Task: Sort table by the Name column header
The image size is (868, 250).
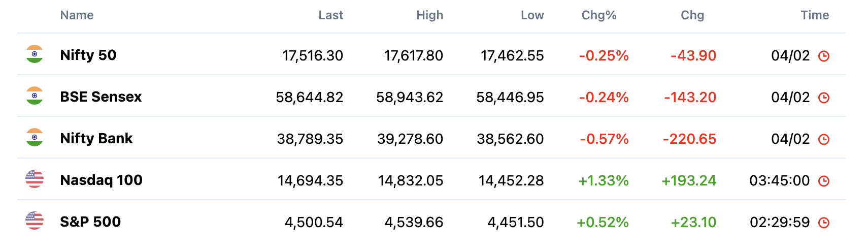Action: click(77, 15)
